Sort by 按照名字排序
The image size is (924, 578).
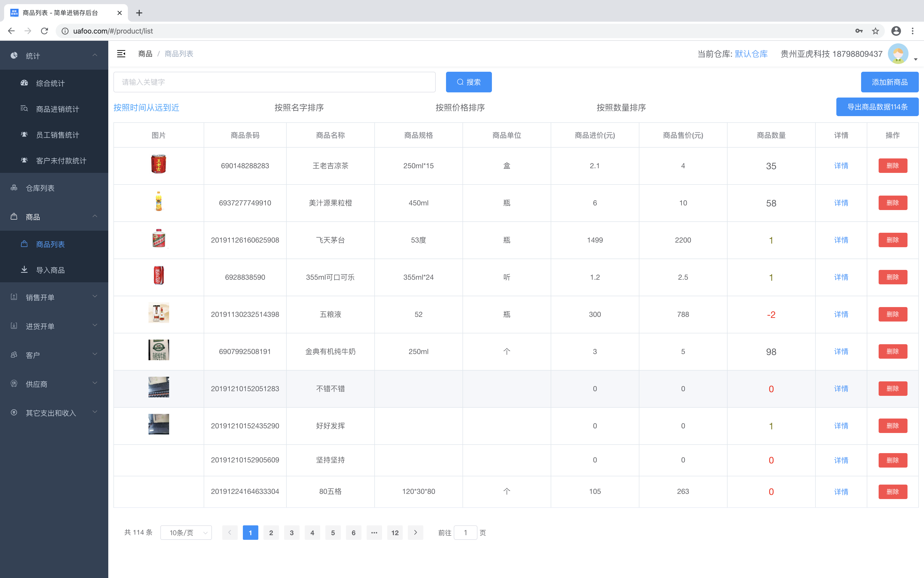click(299, 107)
